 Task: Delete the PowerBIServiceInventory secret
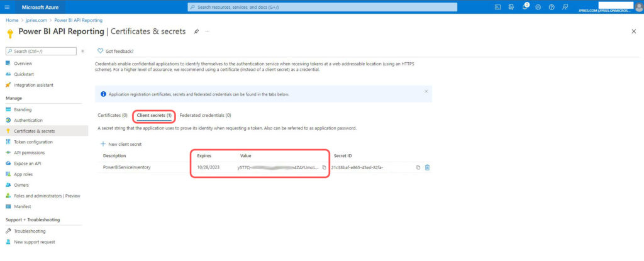[428, 167]
